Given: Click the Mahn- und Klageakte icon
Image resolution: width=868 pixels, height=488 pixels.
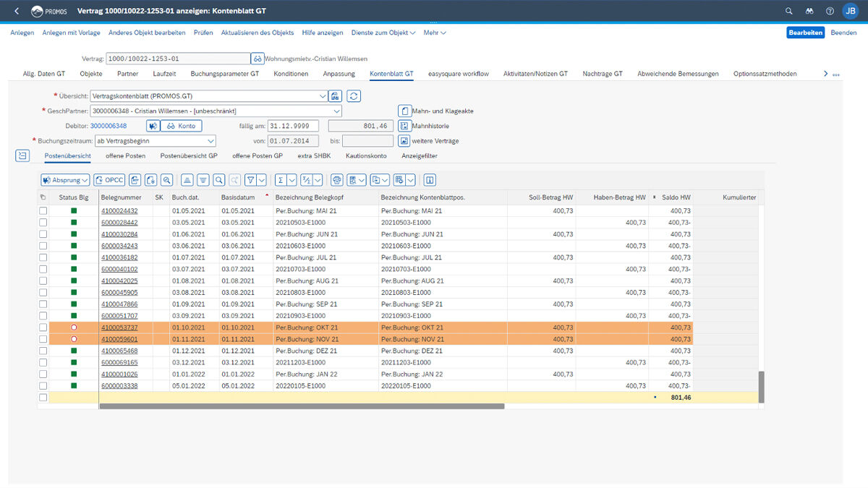Looking at the screenshot, I should pyautogui.click(x=405, y=111).
